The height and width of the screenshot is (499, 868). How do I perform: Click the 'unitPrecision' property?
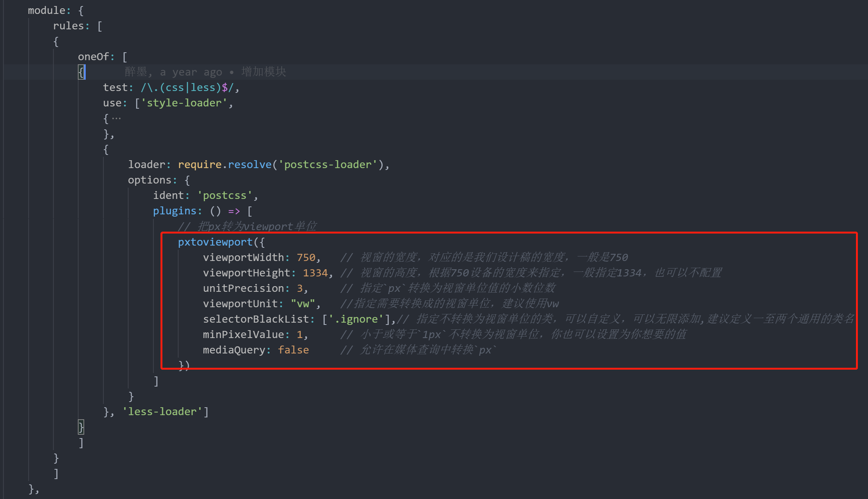243,288
